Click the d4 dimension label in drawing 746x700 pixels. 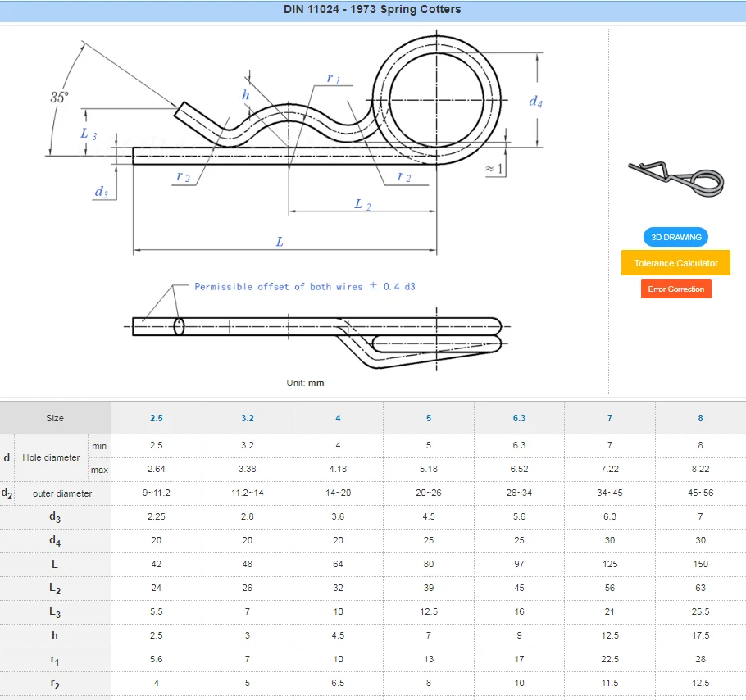coord(535,102)
